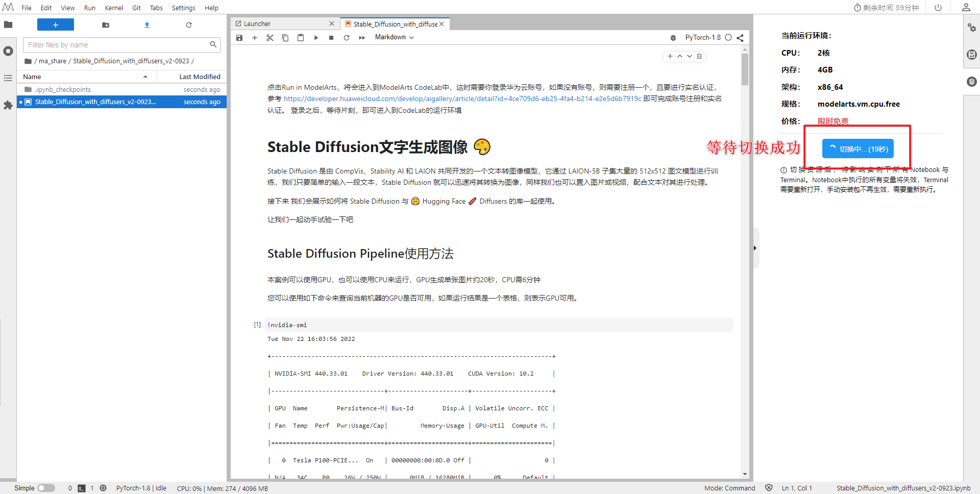Toggle Simple interface mode switch

pos(46,488)
